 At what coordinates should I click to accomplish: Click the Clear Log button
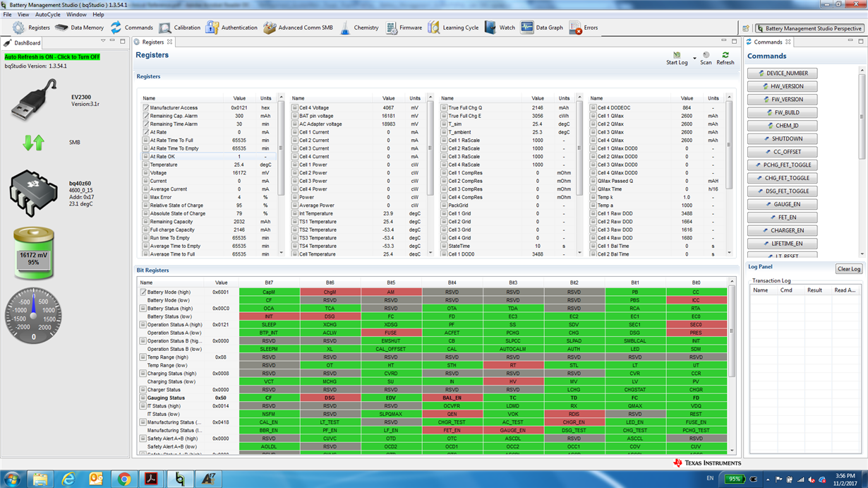(848, 269)
